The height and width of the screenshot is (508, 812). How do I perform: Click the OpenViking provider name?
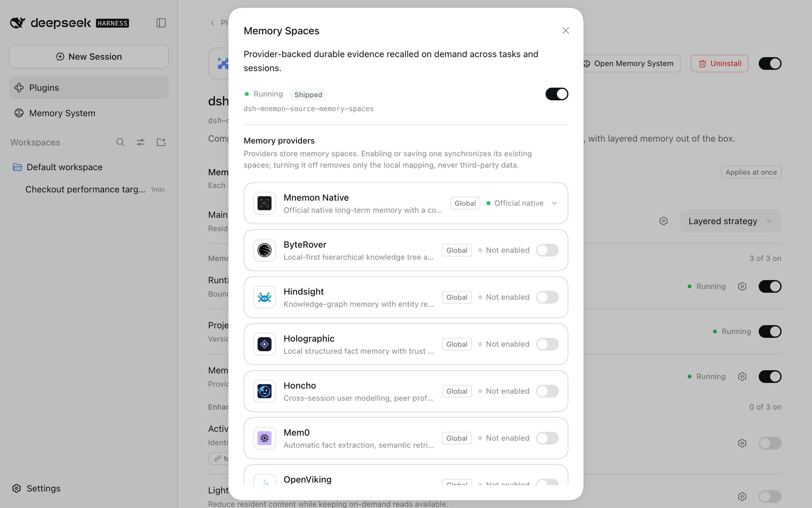(x=307, y=480)
